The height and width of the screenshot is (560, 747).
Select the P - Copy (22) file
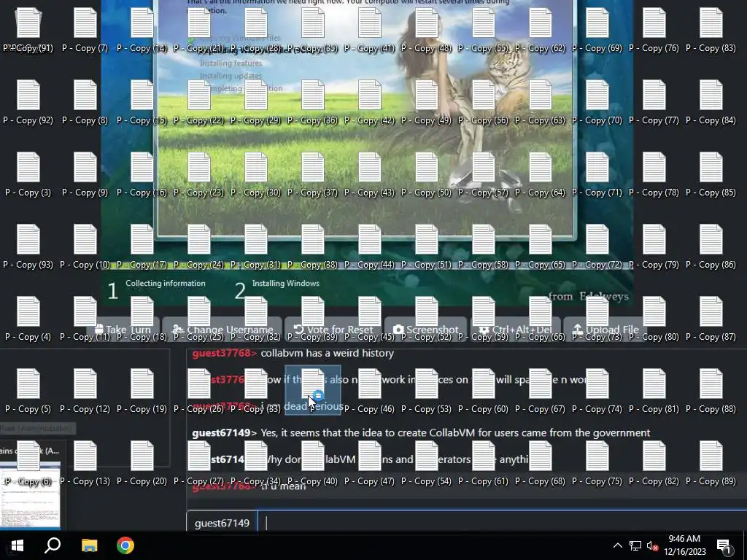(198, 102)
